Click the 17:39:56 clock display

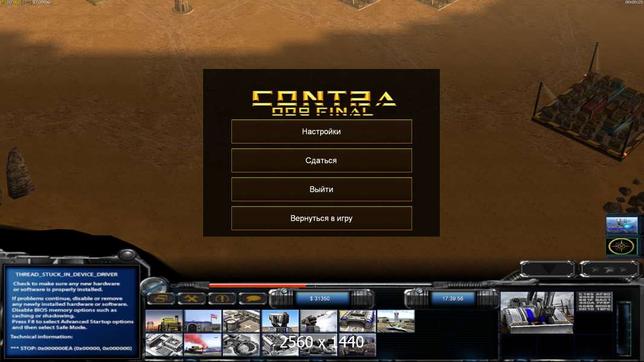[x=452, y=299]
